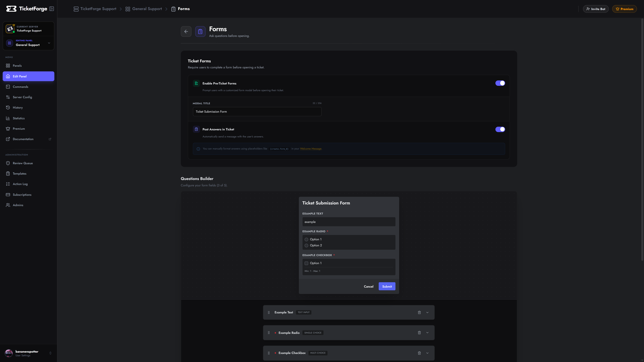
Task: Check Option 1 under Example Checkbox
Action: [x=306, y=263]
